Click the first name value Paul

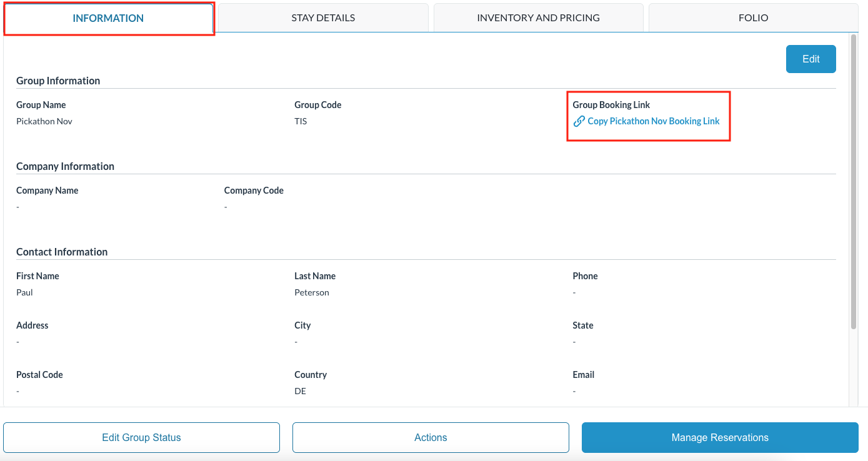tap(24, 292)
